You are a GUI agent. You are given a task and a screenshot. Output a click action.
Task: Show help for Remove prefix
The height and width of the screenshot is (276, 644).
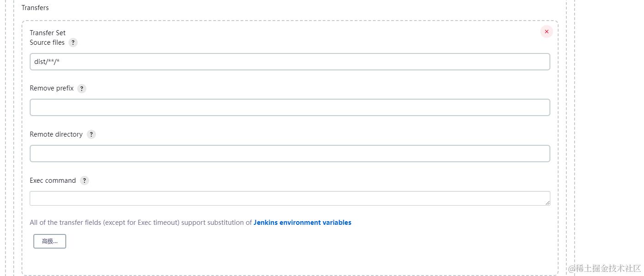pyautogui.click(x=82, y=89)
